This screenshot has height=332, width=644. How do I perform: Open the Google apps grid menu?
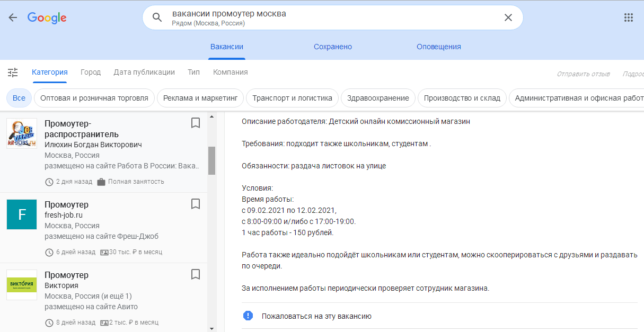[x=629, y=17]
